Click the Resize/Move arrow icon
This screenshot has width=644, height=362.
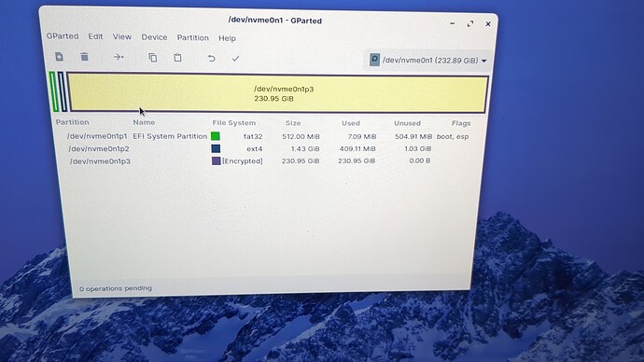(119, 57)
